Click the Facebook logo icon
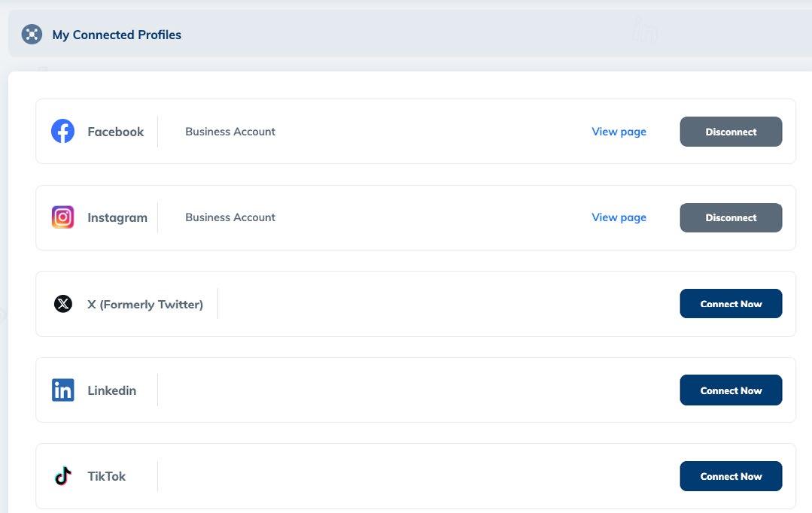This screenshot has width=812, height=513. [62, 132]
